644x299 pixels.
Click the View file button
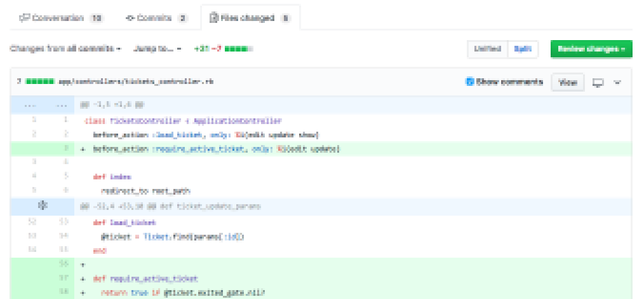(568, 82)
